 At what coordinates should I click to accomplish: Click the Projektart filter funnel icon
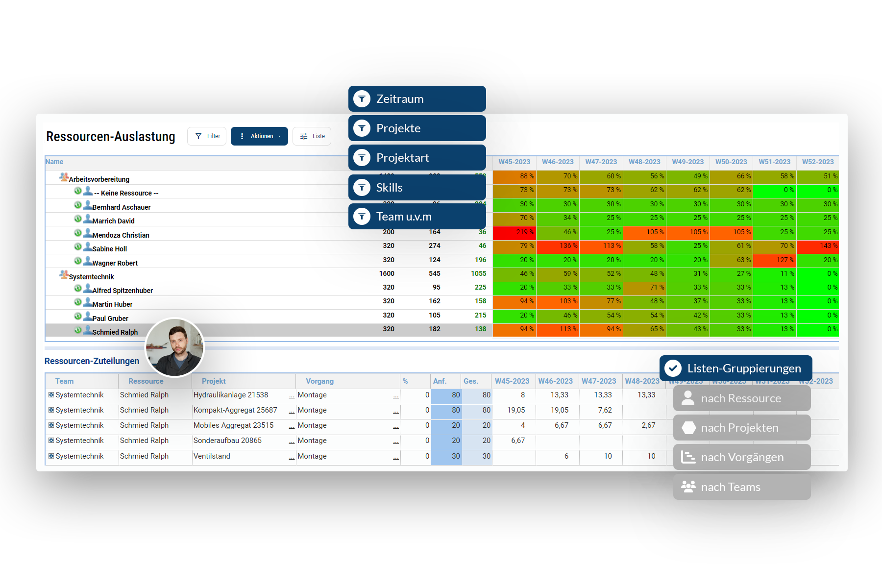point(362,158)
